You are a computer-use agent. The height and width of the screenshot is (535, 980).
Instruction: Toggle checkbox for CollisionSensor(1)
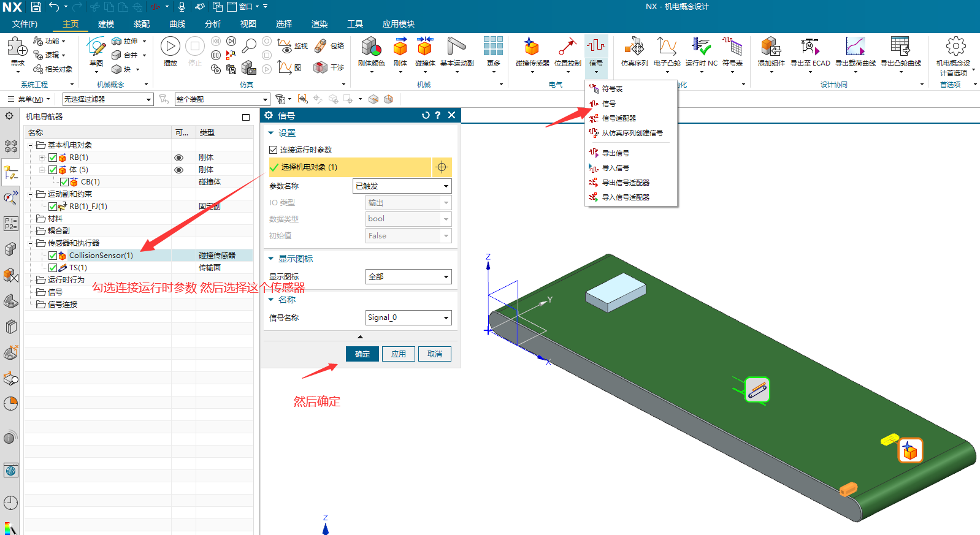(x=53, y=256)
